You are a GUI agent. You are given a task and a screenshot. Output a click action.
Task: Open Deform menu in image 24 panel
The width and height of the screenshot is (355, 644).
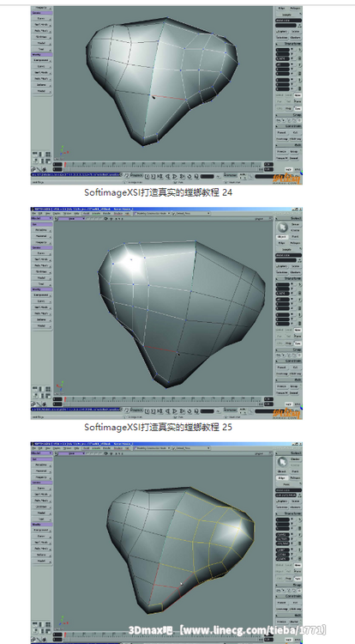click(x=42, y=85)
